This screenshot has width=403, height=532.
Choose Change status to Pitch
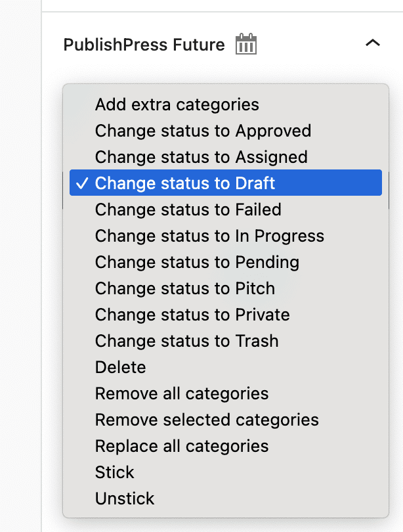pyautogui.click(x=184, y=288)
